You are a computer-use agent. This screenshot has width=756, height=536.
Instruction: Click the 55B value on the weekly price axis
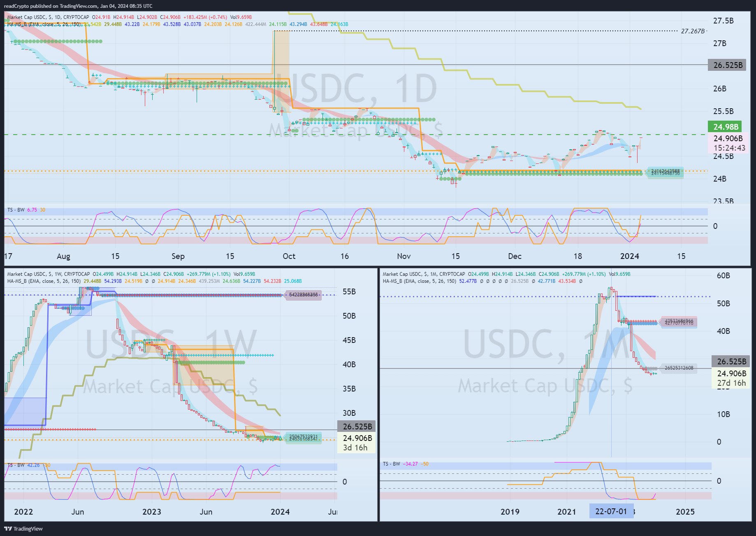coord(349,292)
